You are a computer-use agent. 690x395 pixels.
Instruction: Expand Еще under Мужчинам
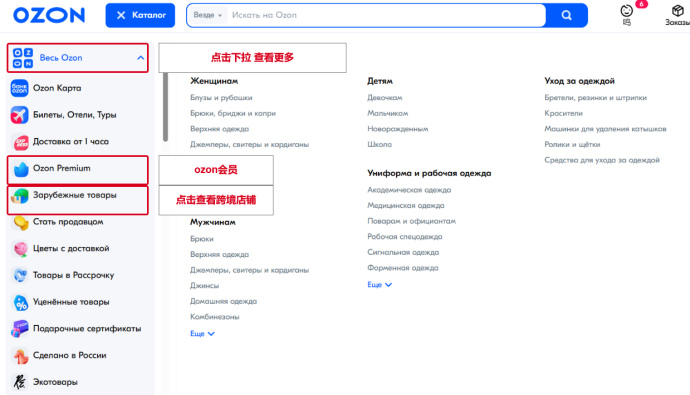(202, 333)
